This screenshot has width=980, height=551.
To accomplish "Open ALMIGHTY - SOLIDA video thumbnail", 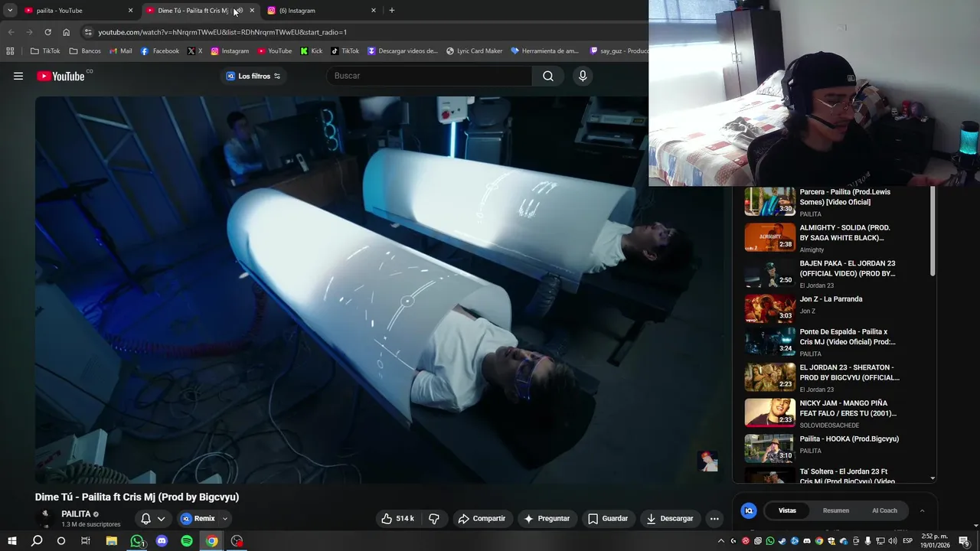I will pos(770,237).
